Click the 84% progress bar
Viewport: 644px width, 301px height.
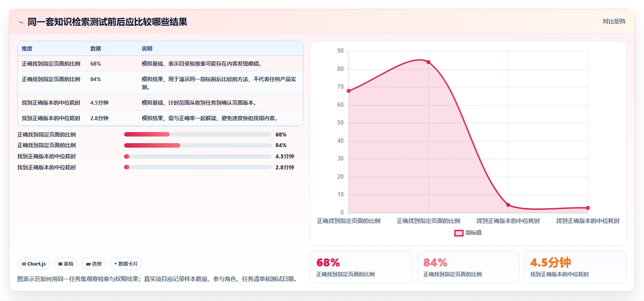point(198,145)
